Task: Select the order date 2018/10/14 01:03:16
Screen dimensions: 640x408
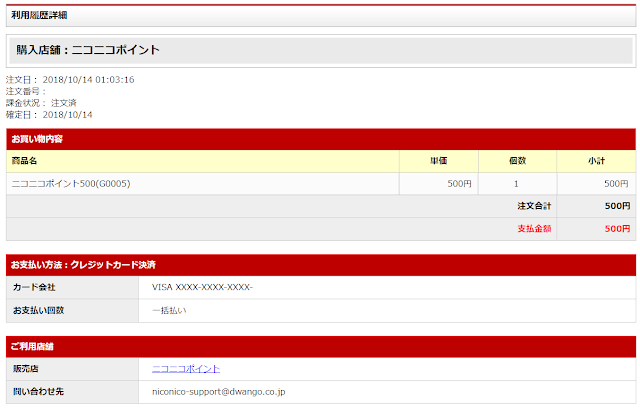Action: (x=88, y=80)
